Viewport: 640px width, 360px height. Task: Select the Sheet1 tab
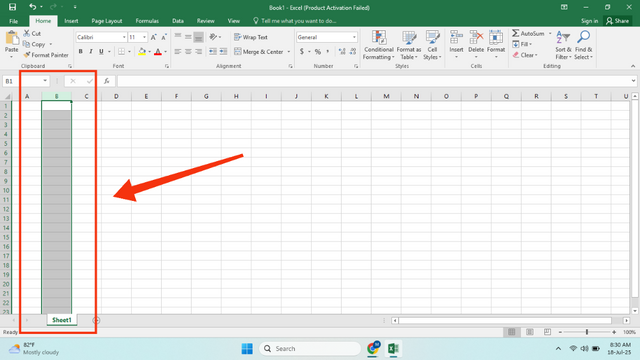(x=62, y=320)
